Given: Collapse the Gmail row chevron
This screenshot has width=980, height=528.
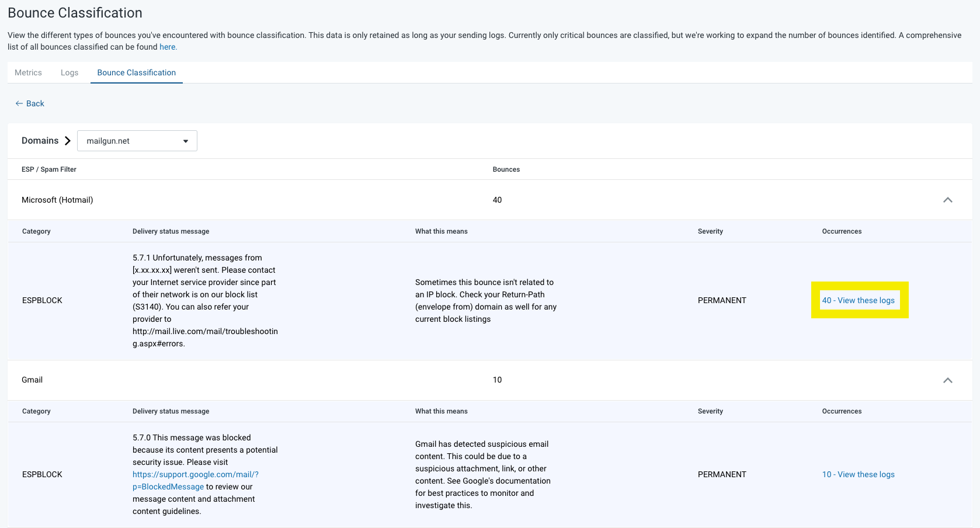Looking at the screenshot, I should coord(947,380).
